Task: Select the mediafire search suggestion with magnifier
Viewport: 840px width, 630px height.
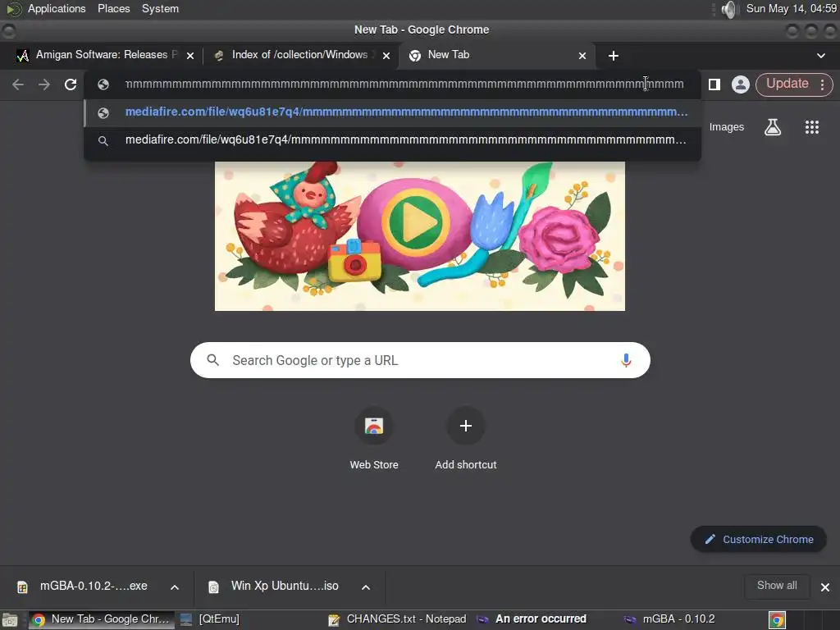Action: (x=392, y=140)
